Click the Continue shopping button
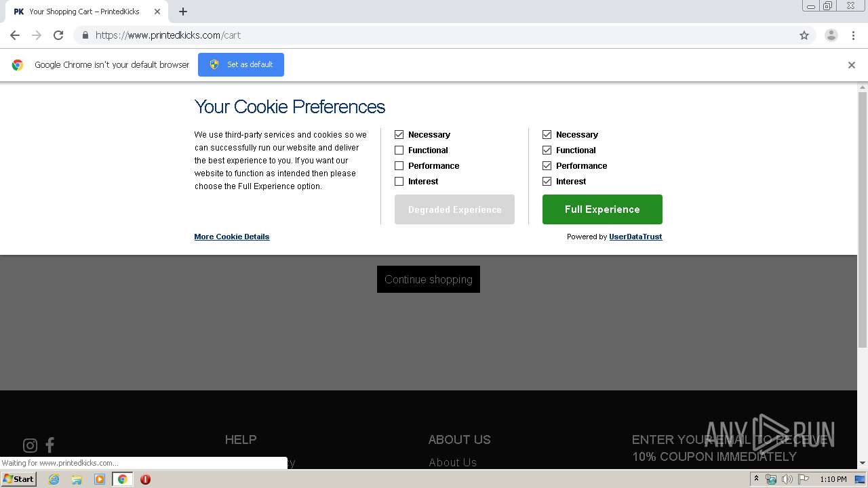 [x=429, y=279]
